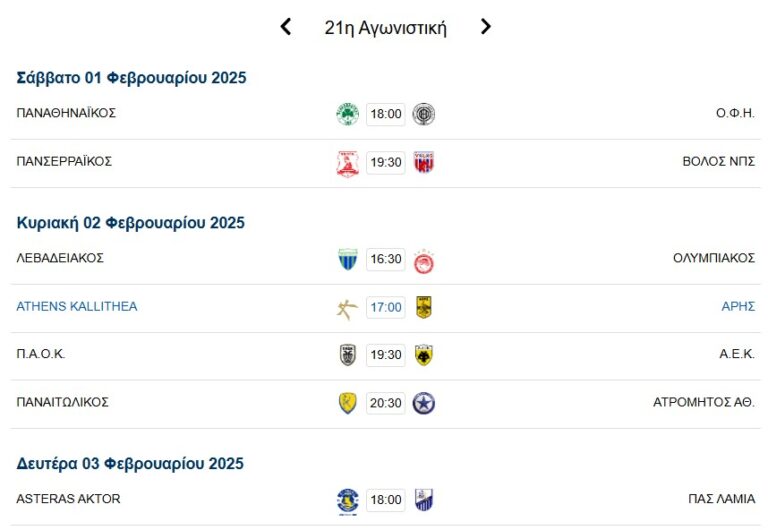Screen dimensions: 768x530
Task: Click the Panserraikos red club crest
Action: click(x=347, y=163)
